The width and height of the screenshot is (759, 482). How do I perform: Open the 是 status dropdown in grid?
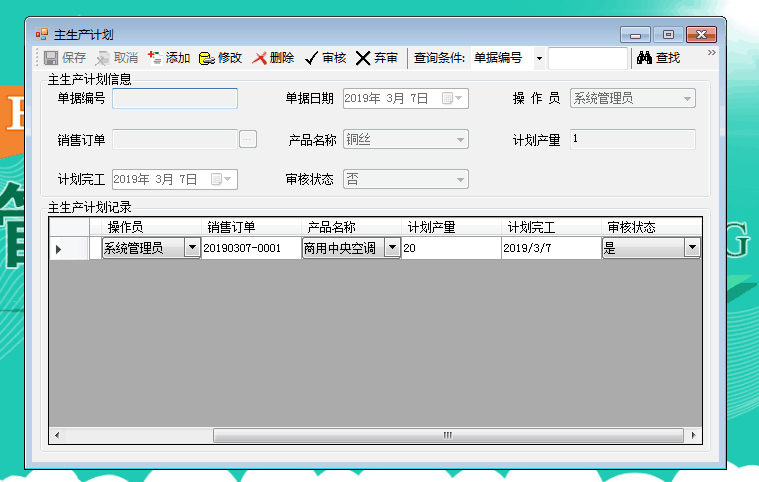pyautogui.click(x=692, y=248)
